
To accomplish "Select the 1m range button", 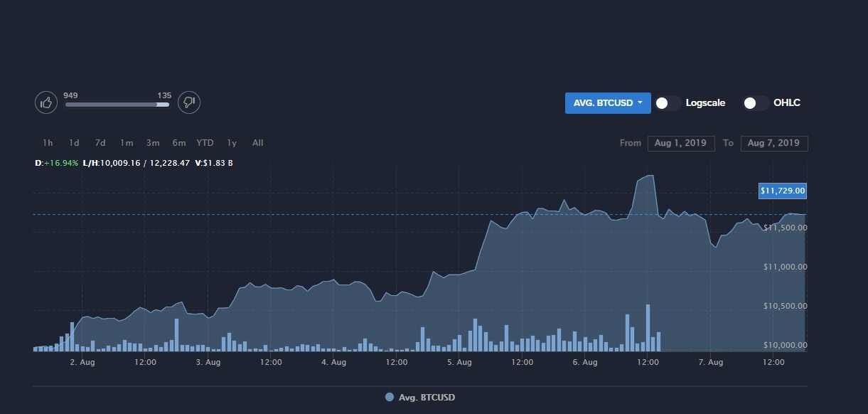I will (127, 142).
